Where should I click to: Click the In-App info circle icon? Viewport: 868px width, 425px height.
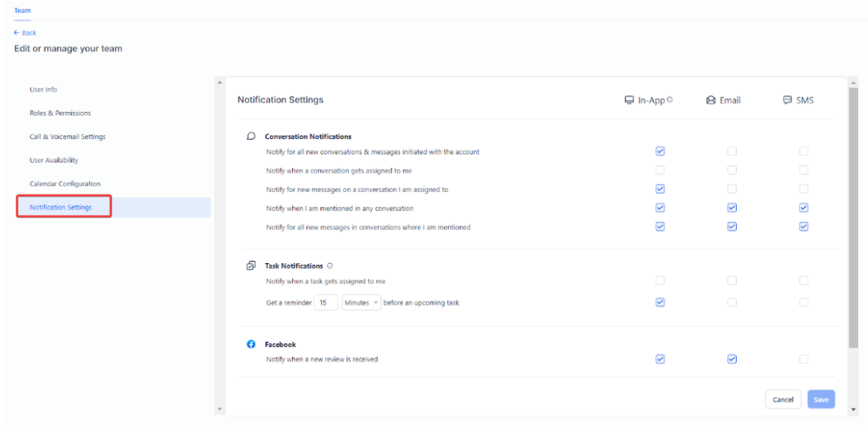point(670,99)
